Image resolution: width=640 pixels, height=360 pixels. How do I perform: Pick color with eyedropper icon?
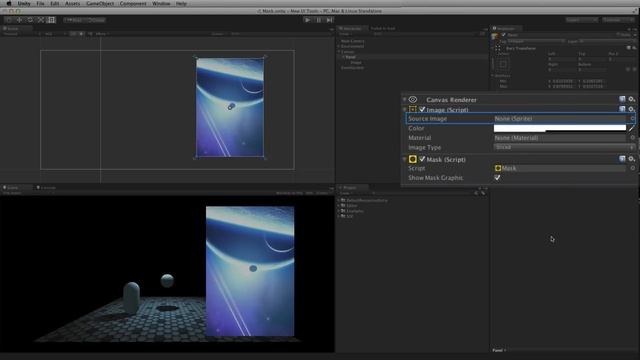pos(631,129)
